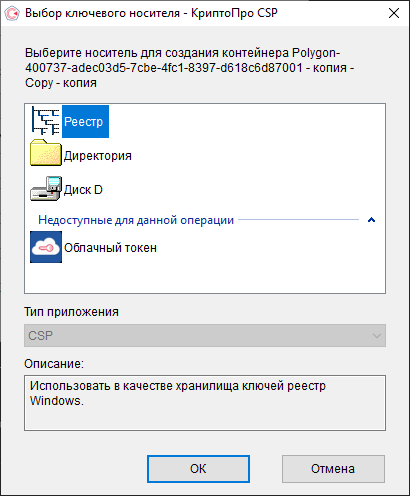Click the Реестр registry tree icon
The height and width of the screenshot is (496, 410).
pos(46,121)
